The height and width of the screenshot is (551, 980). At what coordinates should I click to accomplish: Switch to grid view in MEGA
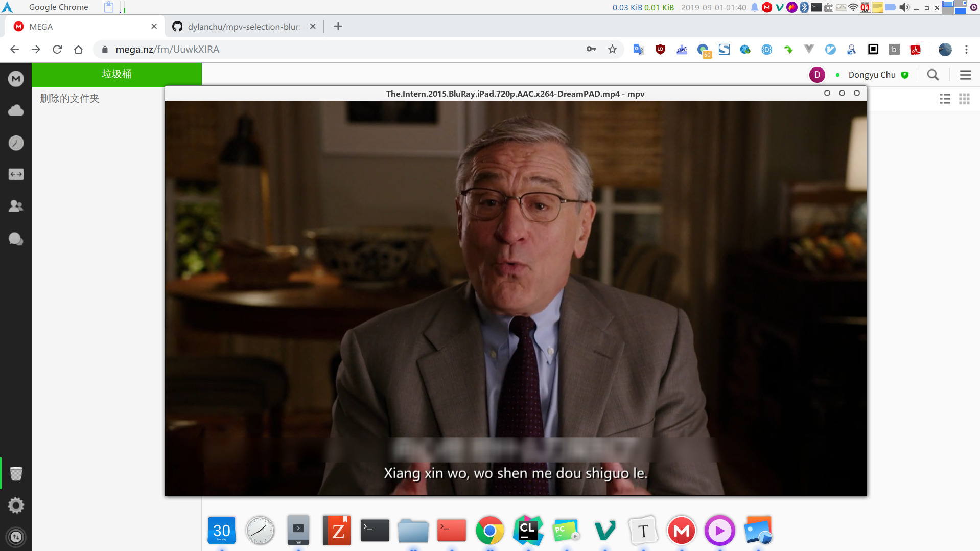(964, 99)
